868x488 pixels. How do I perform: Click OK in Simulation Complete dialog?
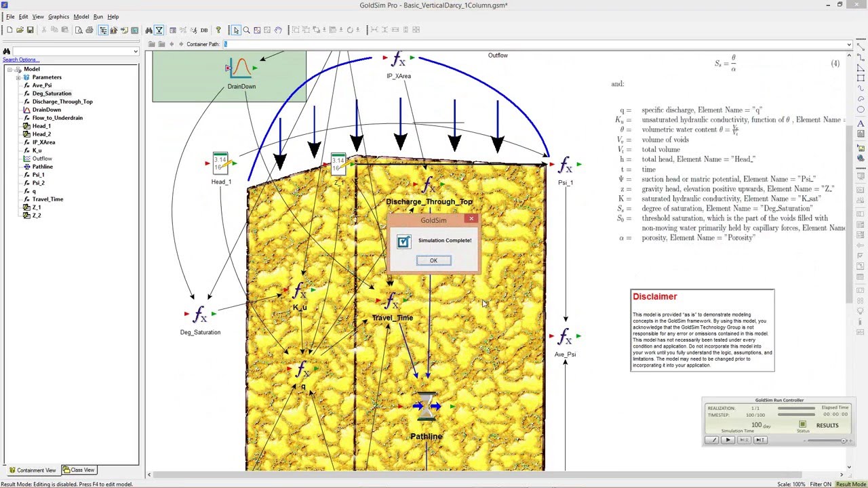(433, 260)
